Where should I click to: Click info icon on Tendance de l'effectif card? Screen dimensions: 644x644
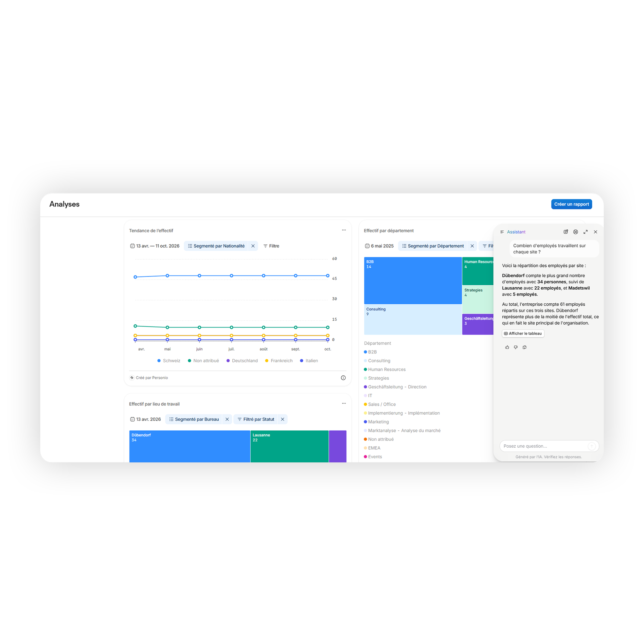(x=343, y=378)
